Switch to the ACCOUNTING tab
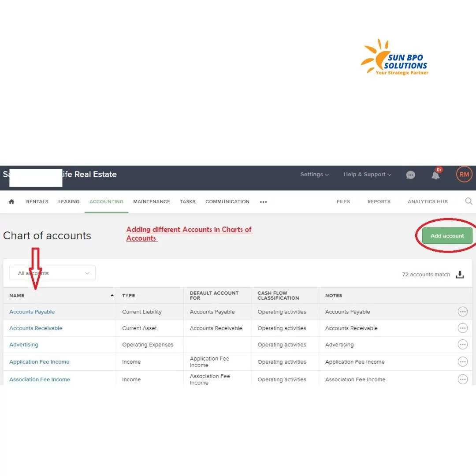The height and width of the screenshot is (476, 476). click(x=106, y=201)
